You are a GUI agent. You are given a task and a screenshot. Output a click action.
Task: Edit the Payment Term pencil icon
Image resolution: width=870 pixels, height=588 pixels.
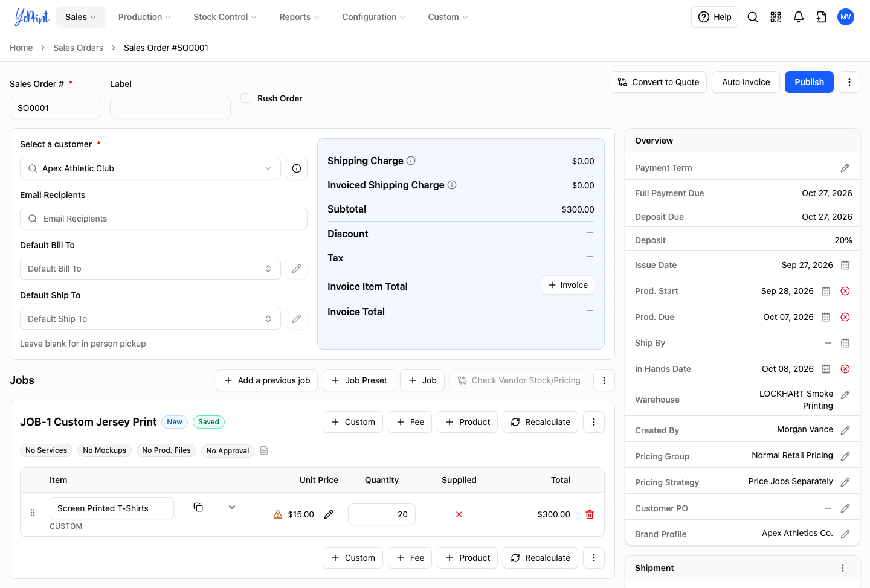845,168
